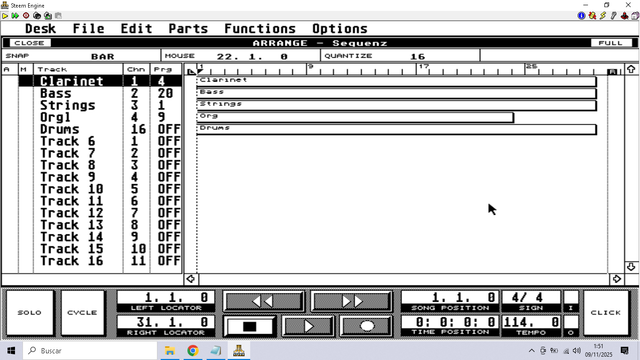Expand the hidden system tray icons chevron
This screenshot has width=640, height=360.
tap(531, 351)
